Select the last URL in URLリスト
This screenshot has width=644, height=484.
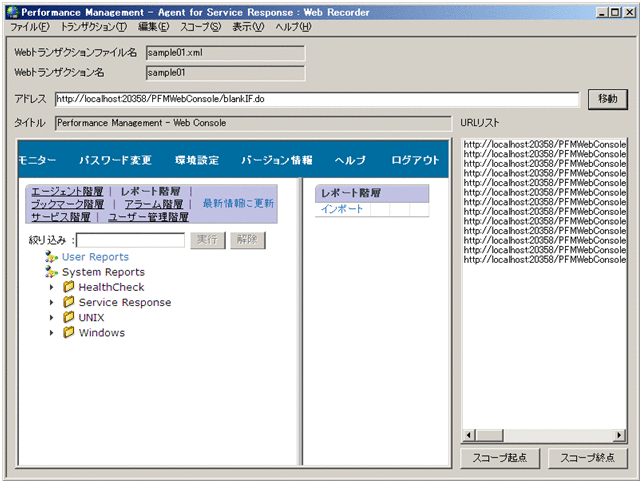tap(545, 260)
